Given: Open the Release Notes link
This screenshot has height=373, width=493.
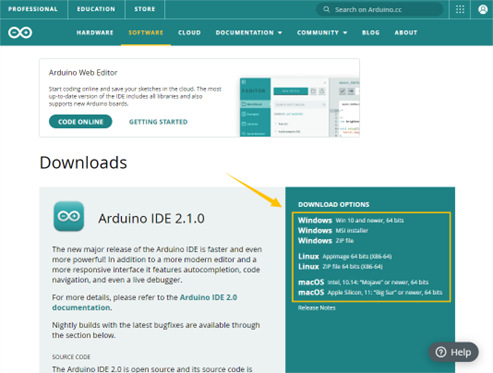Looking at the screenshot, I should coord(317,308).
